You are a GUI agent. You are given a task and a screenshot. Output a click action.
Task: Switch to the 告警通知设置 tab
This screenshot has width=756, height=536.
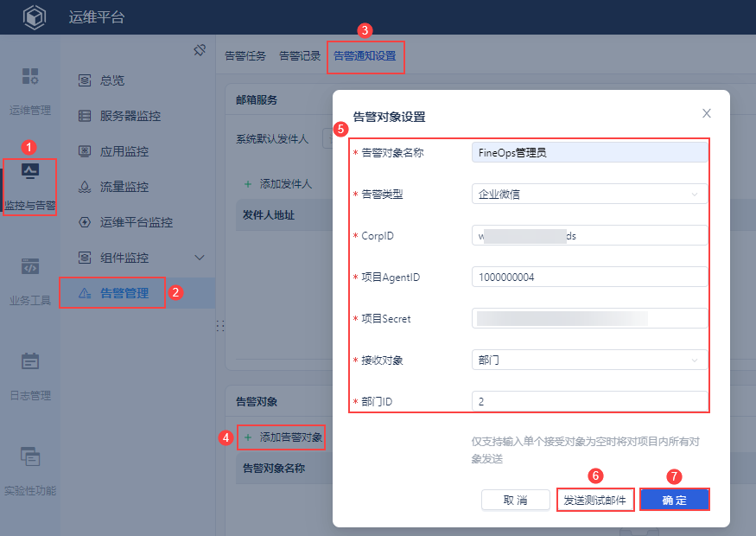[365, 56]
